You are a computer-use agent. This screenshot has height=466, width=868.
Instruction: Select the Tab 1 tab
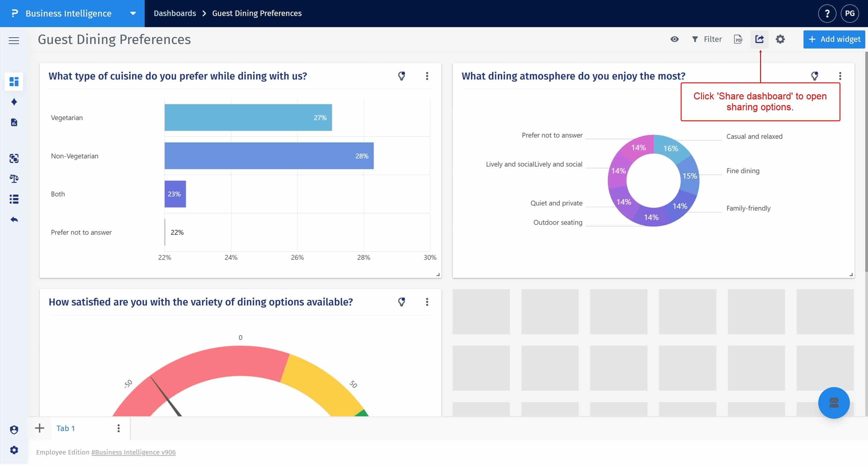[65, 428]
